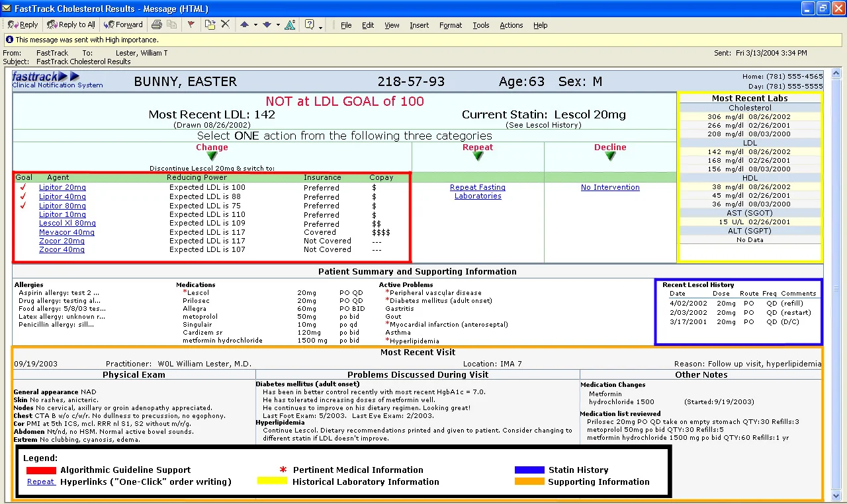The image size is (847, 504).
Task: Select Mevacor 40mg link
Action: [67, 233]
